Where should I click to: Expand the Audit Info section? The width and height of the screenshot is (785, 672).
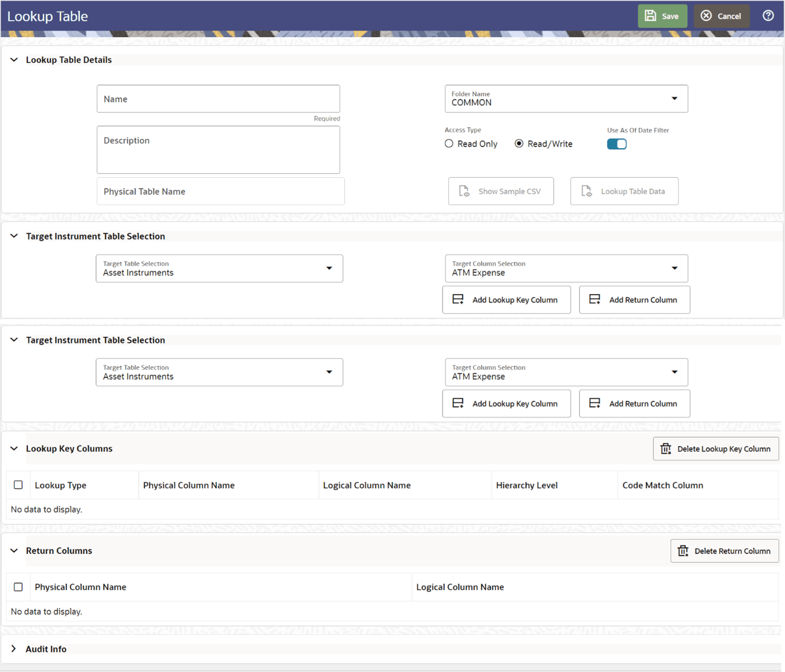pyautogui.click(x=15, y=648)
